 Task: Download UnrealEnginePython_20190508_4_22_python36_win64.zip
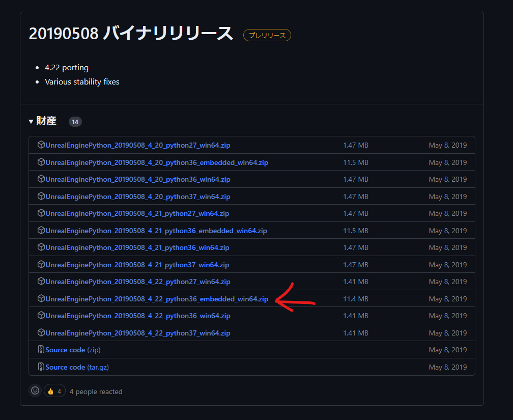tap(137, 316)
